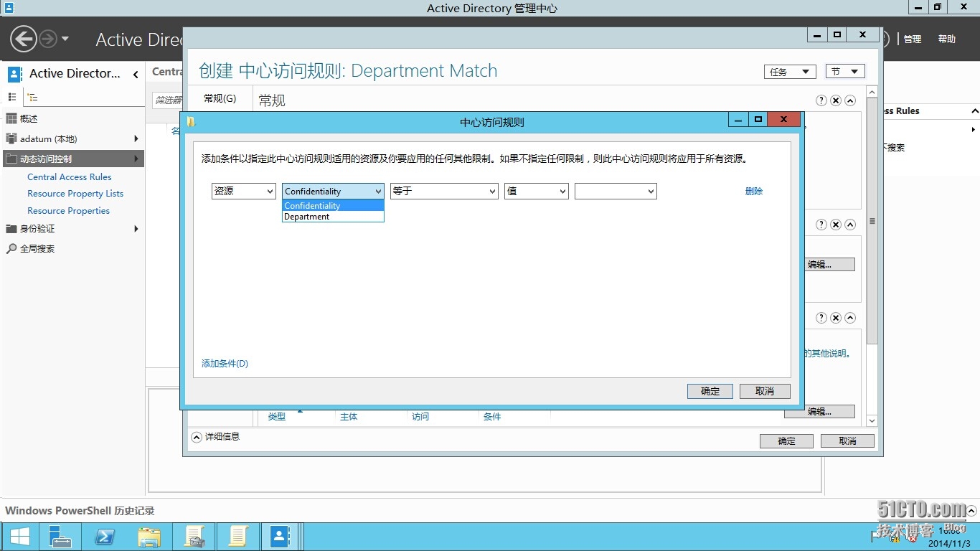Cancel the 中心访问规则 dialog with 取消
980x551 pixels.
[765, 391]
